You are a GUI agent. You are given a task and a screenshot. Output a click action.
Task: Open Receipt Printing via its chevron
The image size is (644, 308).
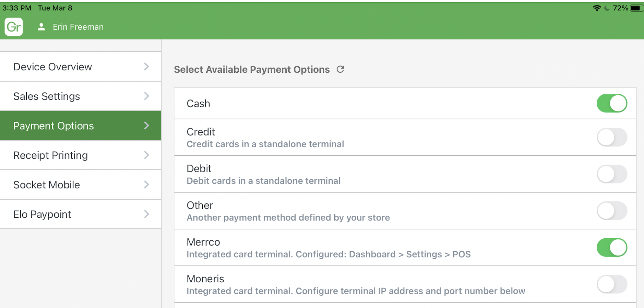146,155
